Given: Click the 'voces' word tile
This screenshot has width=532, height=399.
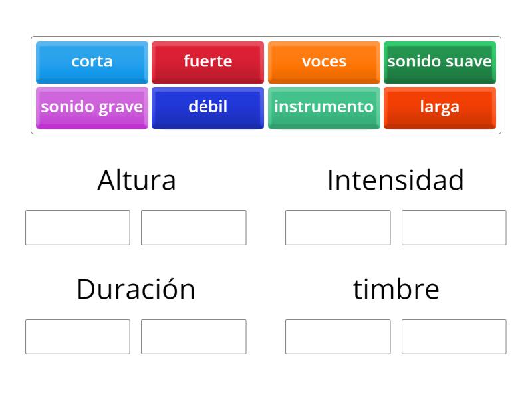Looking at the screenshot, I should click(325, 62).
